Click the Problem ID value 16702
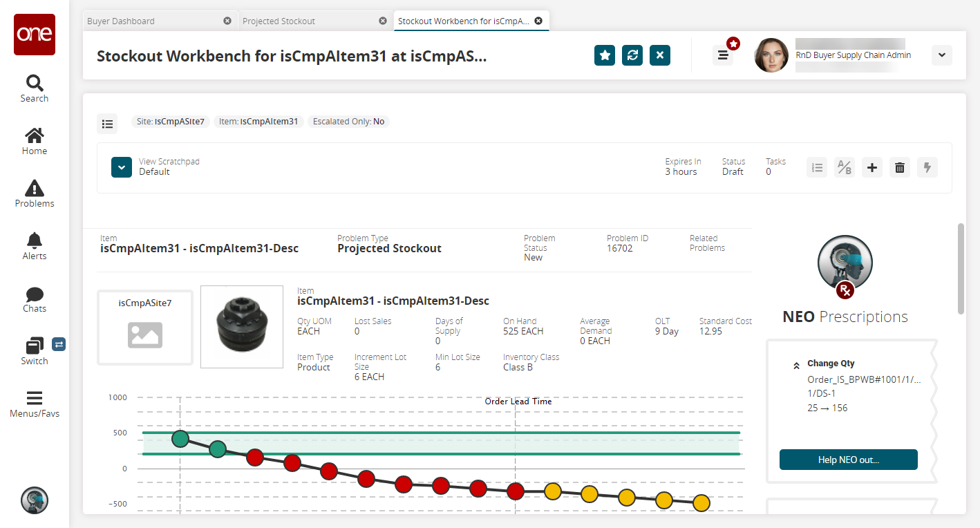Image resolution: width=980 pixels, height=528 pixels. coord(620,248)
